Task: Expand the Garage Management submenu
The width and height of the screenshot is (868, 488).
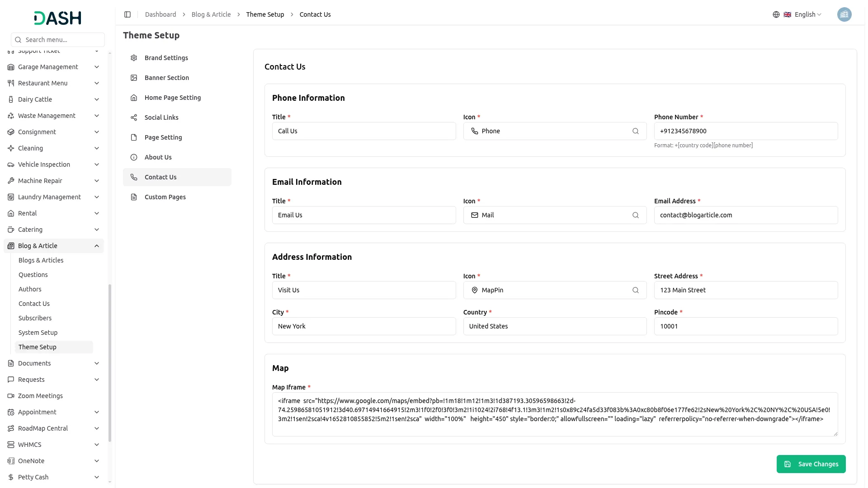Action: (x=97, y=67)
